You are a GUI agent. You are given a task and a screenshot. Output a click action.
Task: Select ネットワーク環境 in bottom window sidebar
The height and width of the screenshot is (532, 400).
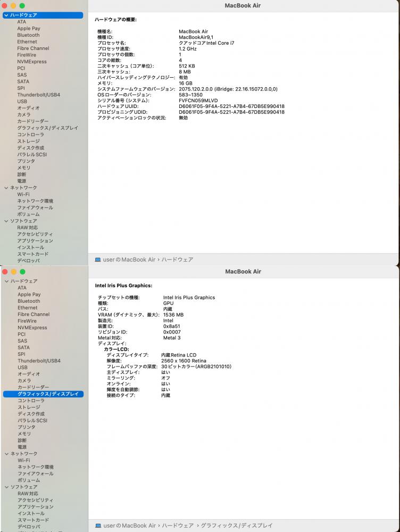[36, 467]
